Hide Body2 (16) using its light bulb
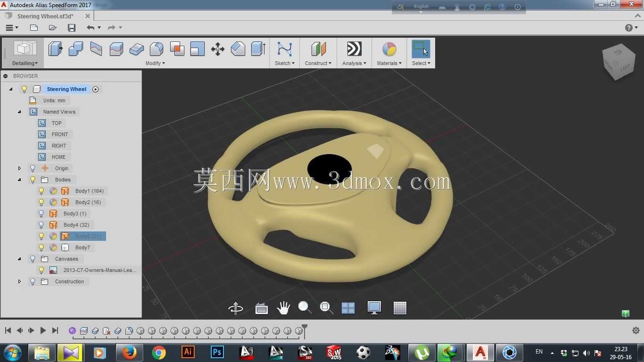The image size is (644, 362). 41,202
